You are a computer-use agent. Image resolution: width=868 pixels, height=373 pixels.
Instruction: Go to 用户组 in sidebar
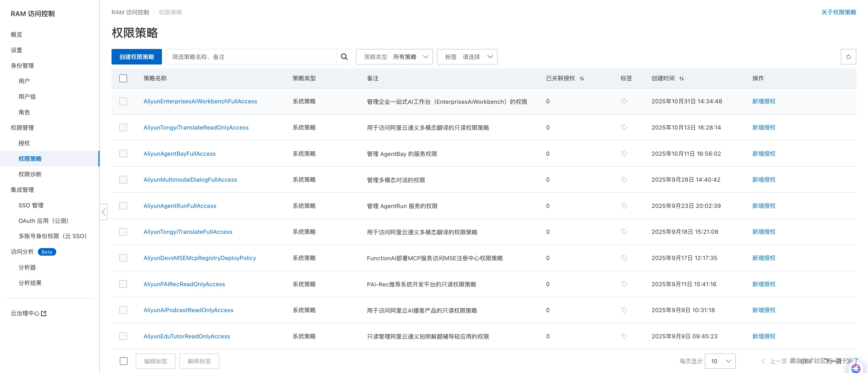click(27, 97)
